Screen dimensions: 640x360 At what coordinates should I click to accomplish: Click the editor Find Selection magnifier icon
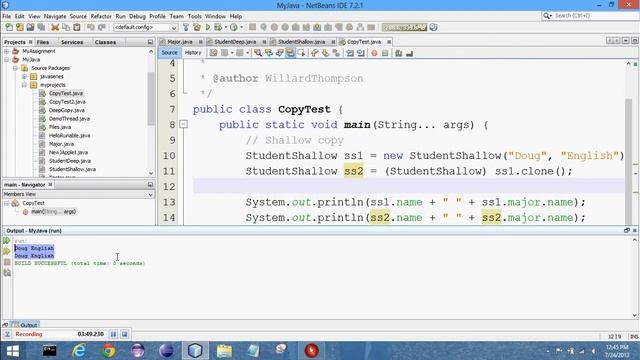[258, 53]
